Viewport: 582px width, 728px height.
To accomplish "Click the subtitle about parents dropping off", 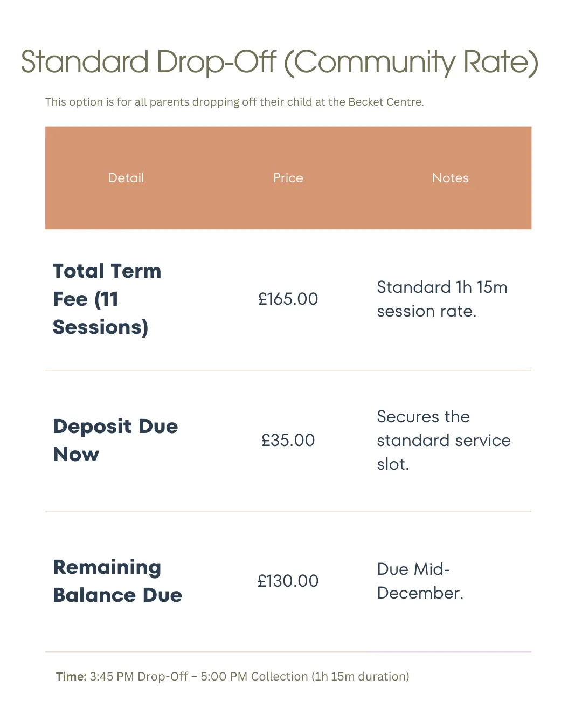I will coord(234,102).
